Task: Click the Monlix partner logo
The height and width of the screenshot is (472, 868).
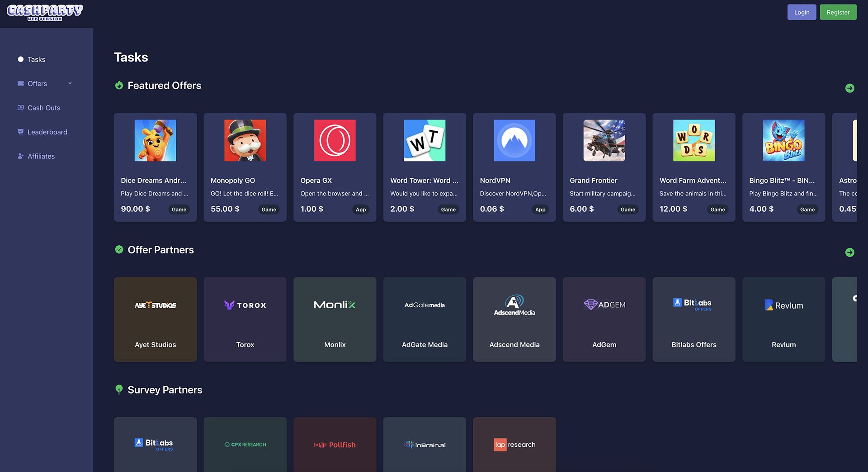Action: tap(335, 305)
